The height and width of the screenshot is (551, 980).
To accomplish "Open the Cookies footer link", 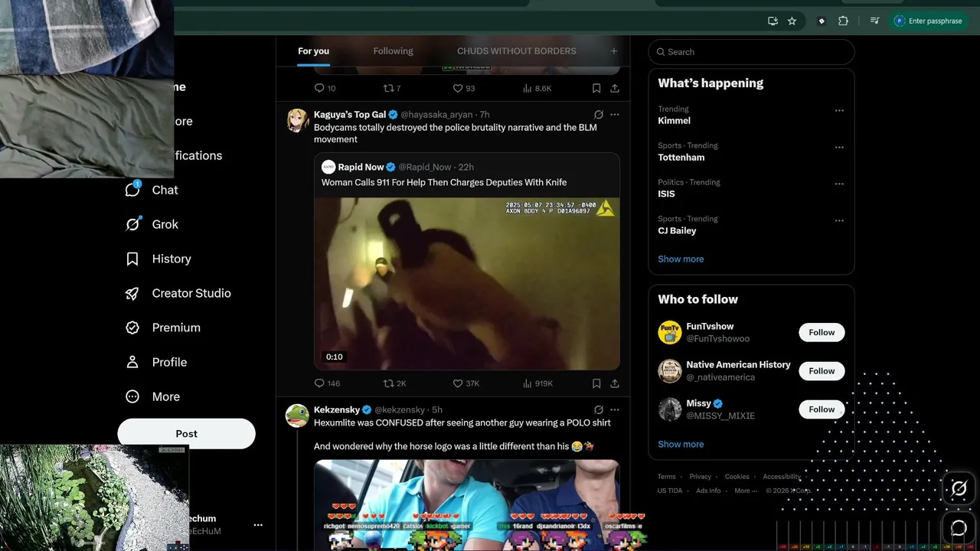I will [x=737, y=477].
